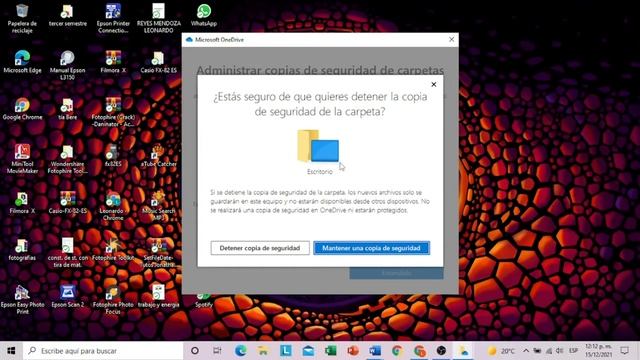Close the confirmation dialog with its X
Screen dimensions: 640x360
pos(434,84)
